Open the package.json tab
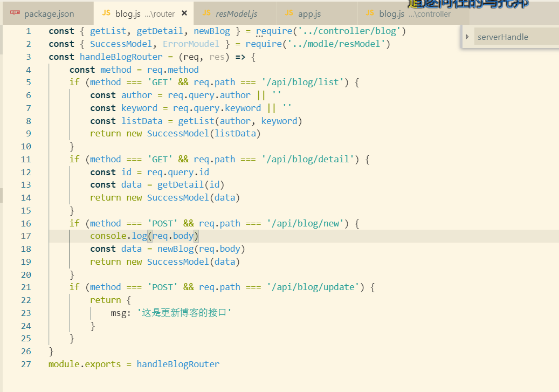Screen dimensions: 559x392 click(x=49, y=14)
